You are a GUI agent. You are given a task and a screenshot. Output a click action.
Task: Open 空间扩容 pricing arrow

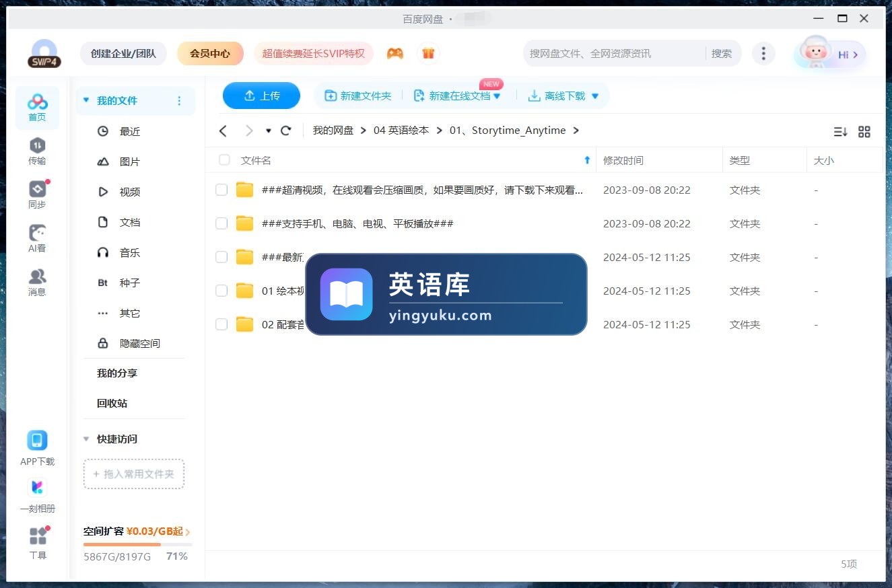click(187, 532)
